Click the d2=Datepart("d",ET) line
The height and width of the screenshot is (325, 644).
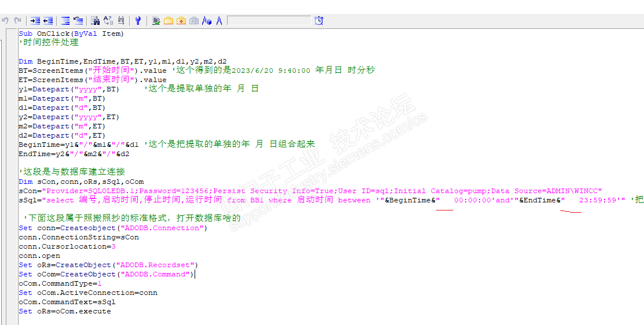click(62, 135)
